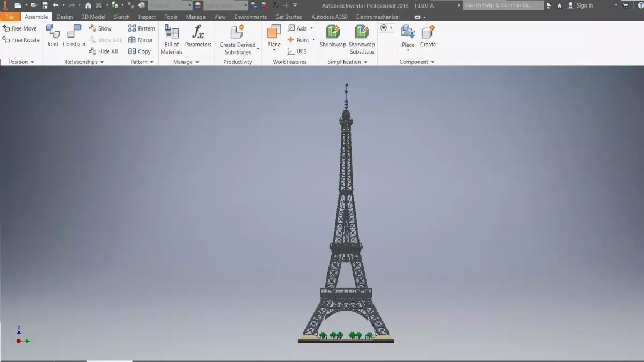Open the fx parameters quick access icon
644x362 pixels.
[x=275, y=5]
